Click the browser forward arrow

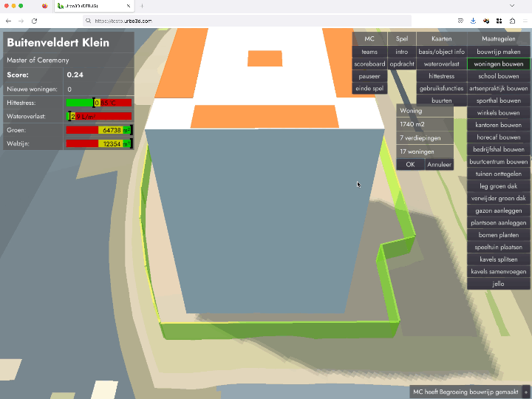[x=21, y=21]
